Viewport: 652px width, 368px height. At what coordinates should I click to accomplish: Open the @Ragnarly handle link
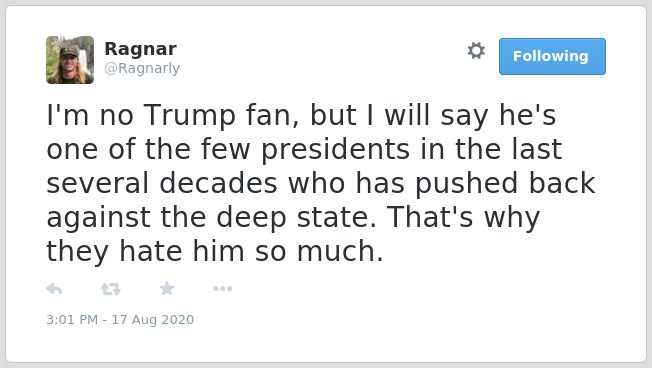[x=142, y=68]
